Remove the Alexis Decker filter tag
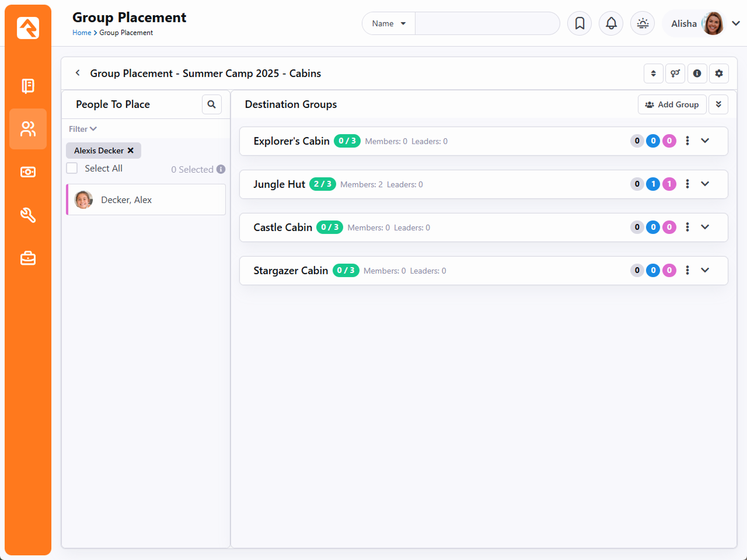The width and height of the screenshot is (747, 560). click(x=131, y=150)
